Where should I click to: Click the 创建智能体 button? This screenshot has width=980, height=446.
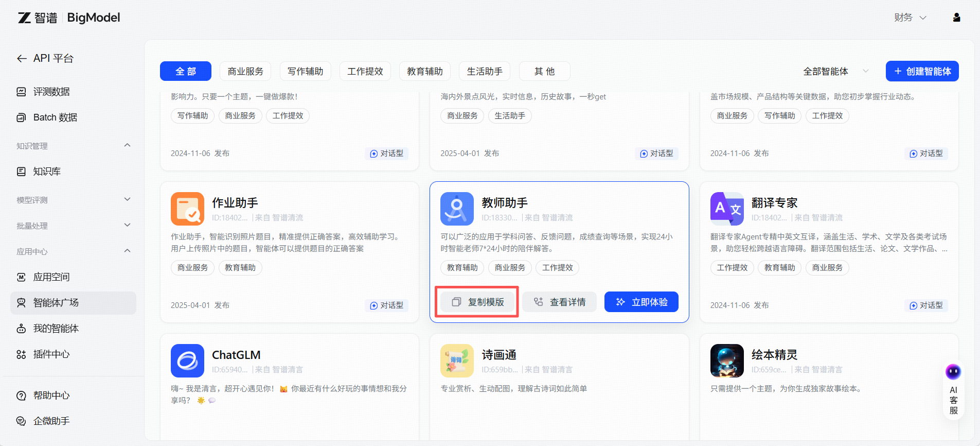(x=922, y=71)
